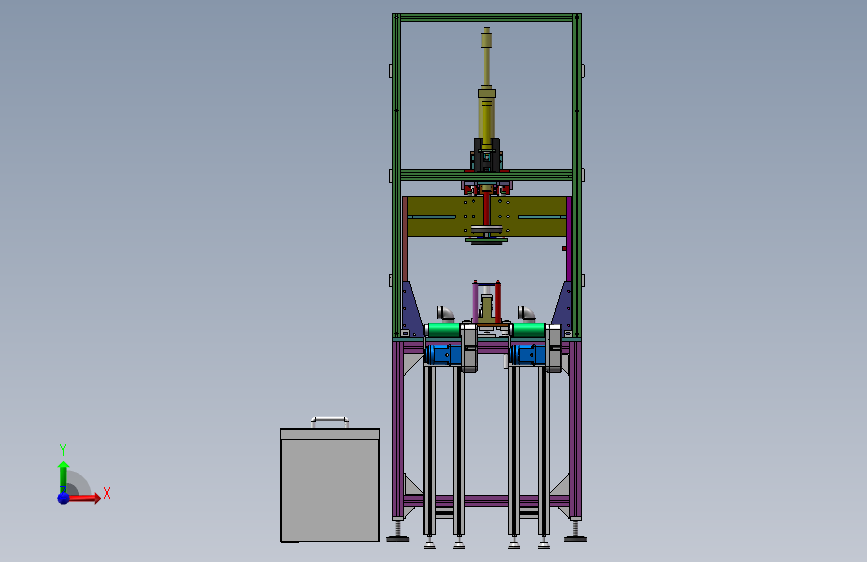Pick the top green frame beam

(x=487, y=18)
